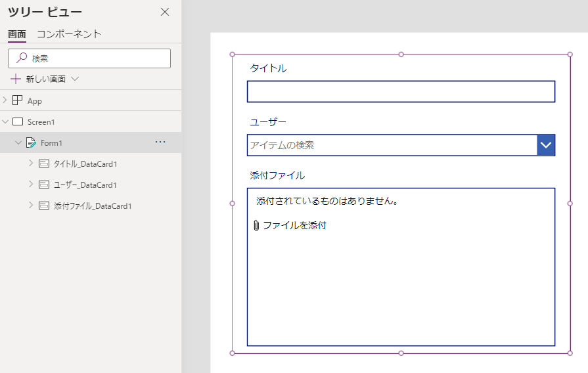Viewport: 588px width, 373px height.
Task: Click the form's left-middle resize handle
Action: coord(233,204)
